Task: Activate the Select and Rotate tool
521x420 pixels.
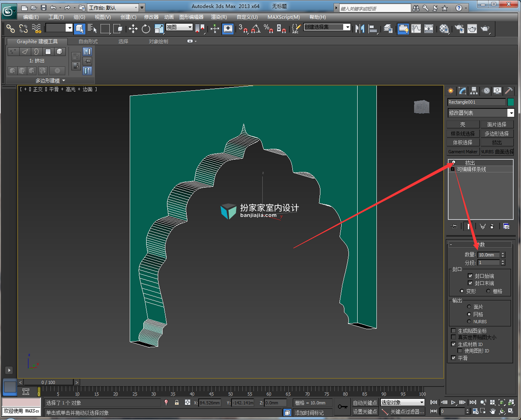Action: point(146,28)
